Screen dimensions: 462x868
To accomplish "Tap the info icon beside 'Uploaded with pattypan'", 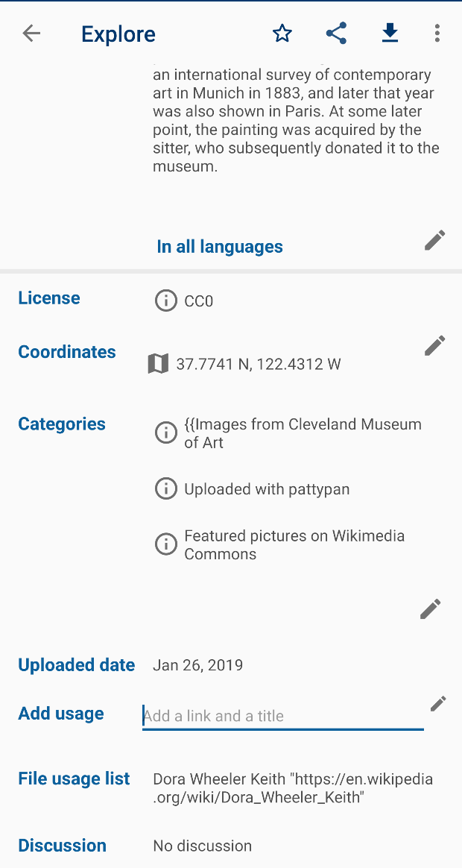I will (x=165, y=488).
